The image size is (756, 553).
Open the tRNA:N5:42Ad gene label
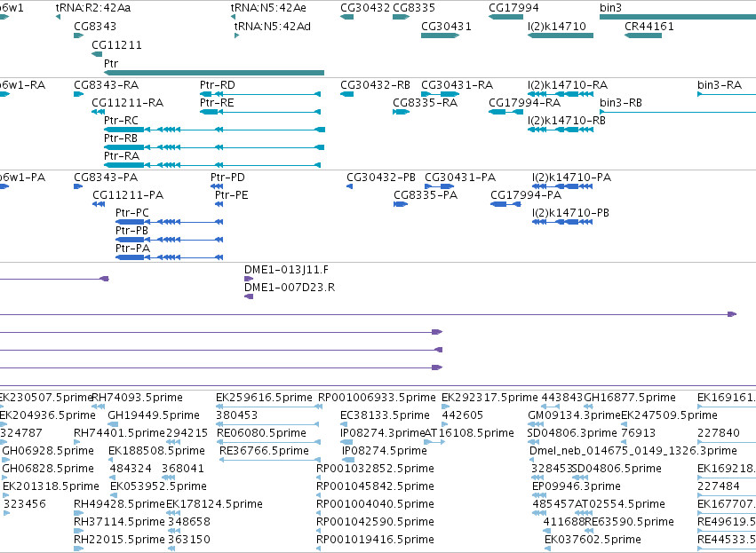click(x=273, y=27)
